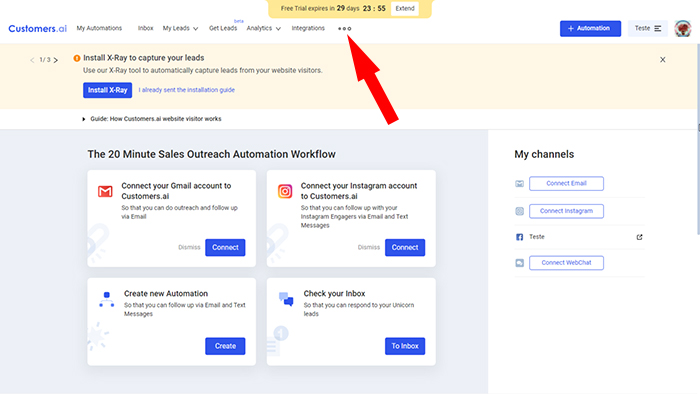Click the orange warning icon near Install X-Ray
Image resolution: width=700 pixels, height=394 pixels.
[x=77, y=58]
